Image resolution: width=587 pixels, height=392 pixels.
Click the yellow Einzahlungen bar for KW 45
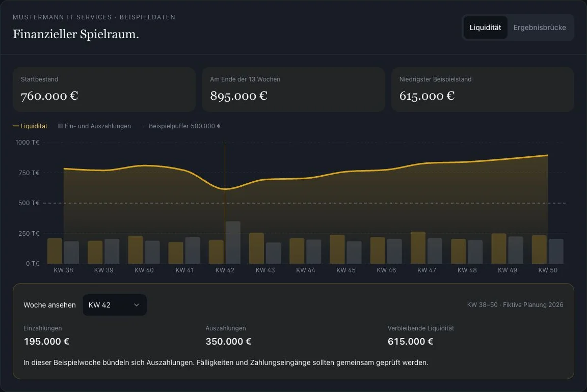point(337,249)
